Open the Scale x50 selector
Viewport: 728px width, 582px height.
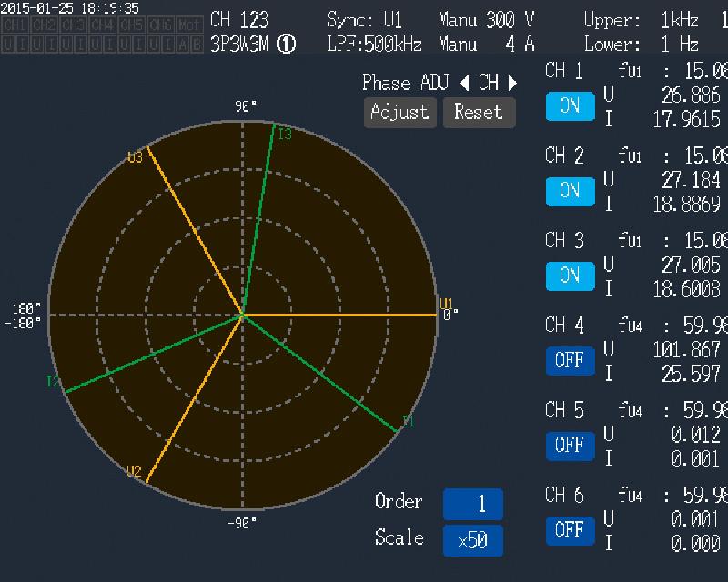[x=472, y=540]
